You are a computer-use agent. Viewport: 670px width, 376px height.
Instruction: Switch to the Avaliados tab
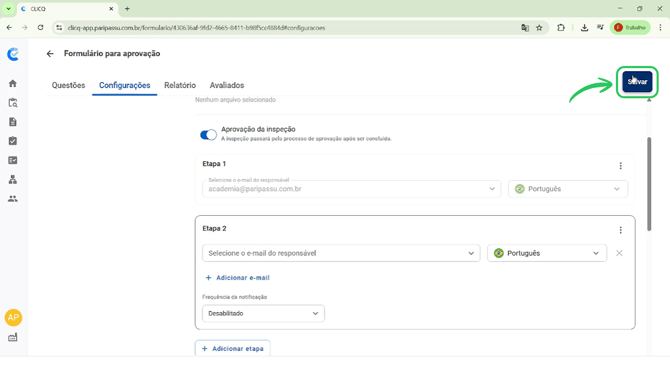click(227, 85)
